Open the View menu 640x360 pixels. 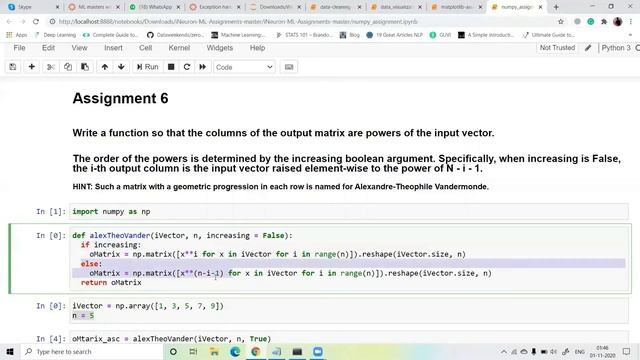coord(79,48)
